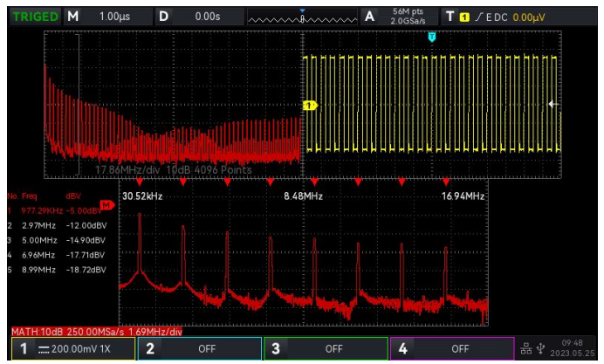Click the 17.86MHz/div 10dB 4096 Points label
The image size is (604, 364).
pyautogui.click(x=174, y=170)
